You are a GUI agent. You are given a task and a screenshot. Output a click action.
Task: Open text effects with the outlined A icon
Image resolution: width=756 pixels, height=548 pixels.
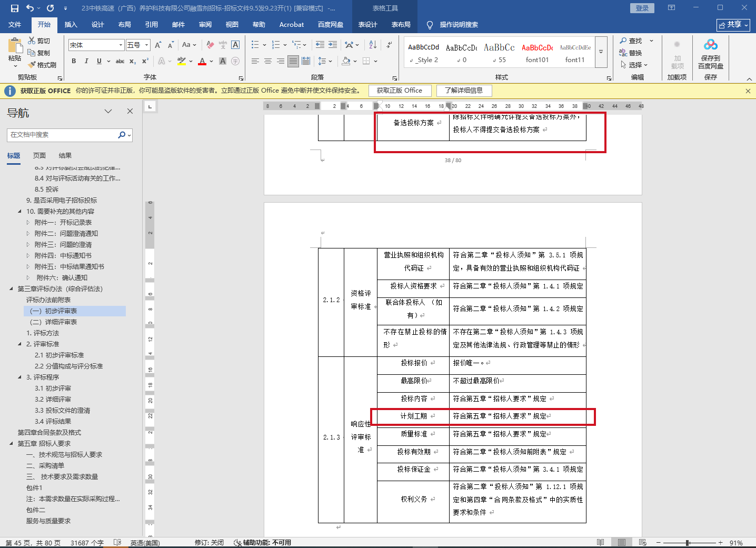coord(162,61)
